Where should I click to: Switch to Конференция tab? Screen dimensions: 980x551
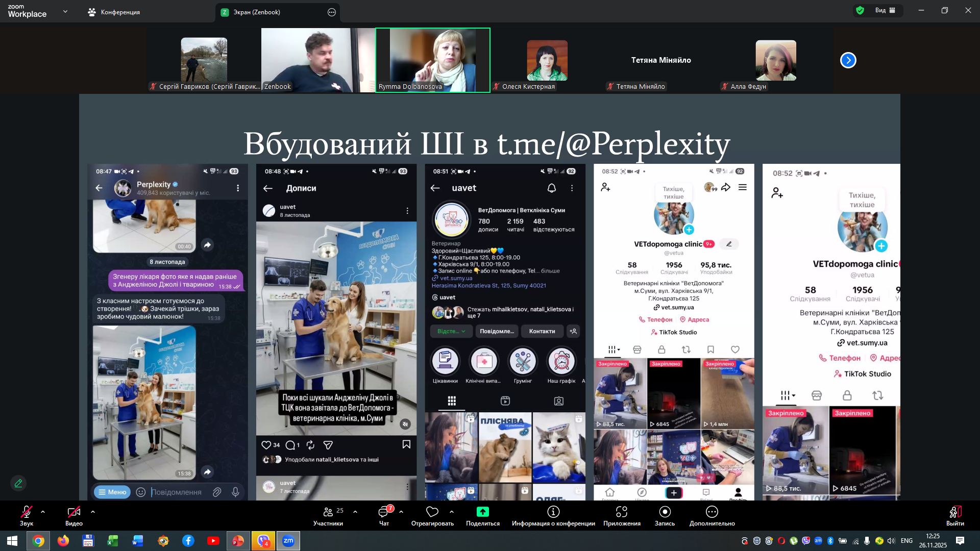click(x=114, y=12)
